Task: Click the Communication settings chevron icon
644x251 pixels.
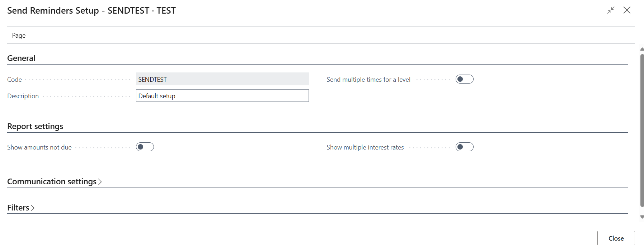Action: (100, 182)
